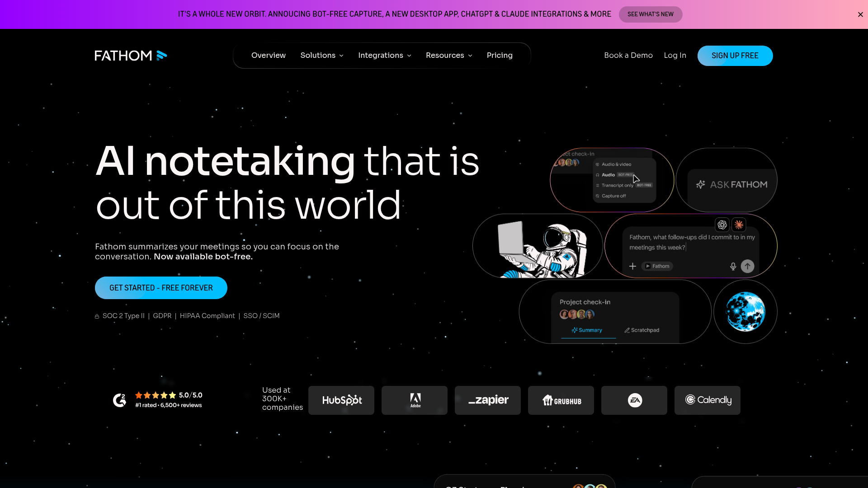Click the microphone icon in the prompt box

[x=733, y=267]
